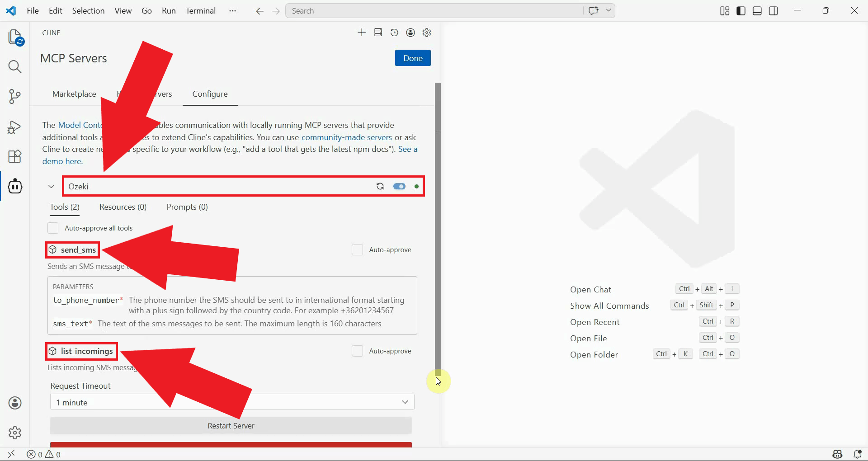Image resolution: width=868 pixels, height=461 pixels.
Task: Click the Done button
Action: (x=413, y=58)
